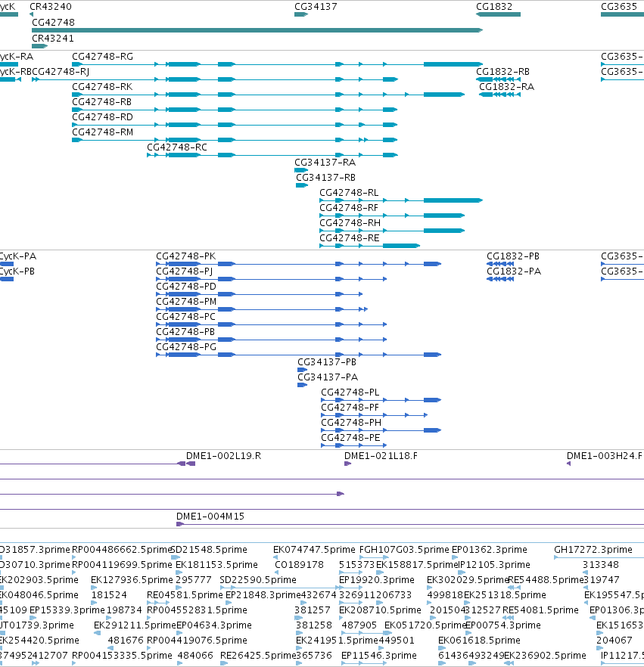The width and height of the screenshot is (644, 667).
Task: Click the CycK-PB protein label
Action: pos(17,271)
